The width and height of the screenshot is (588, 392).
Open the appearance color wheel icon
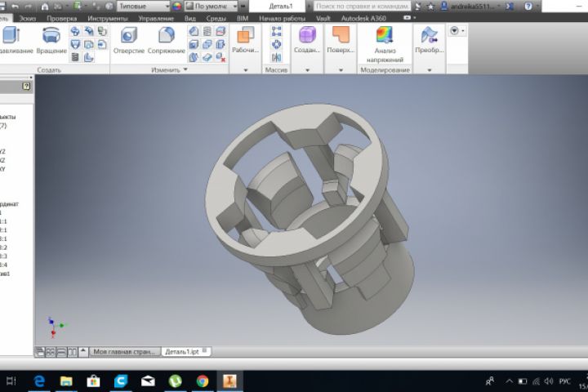pos(176,6)
